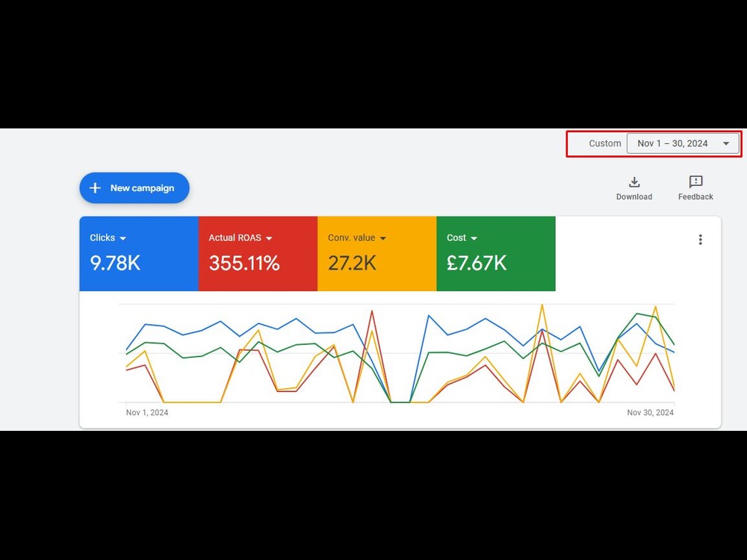This screenshot has height=560, width=747.
Task: Open the Feedback icon
Action: [x=695, y=182]
